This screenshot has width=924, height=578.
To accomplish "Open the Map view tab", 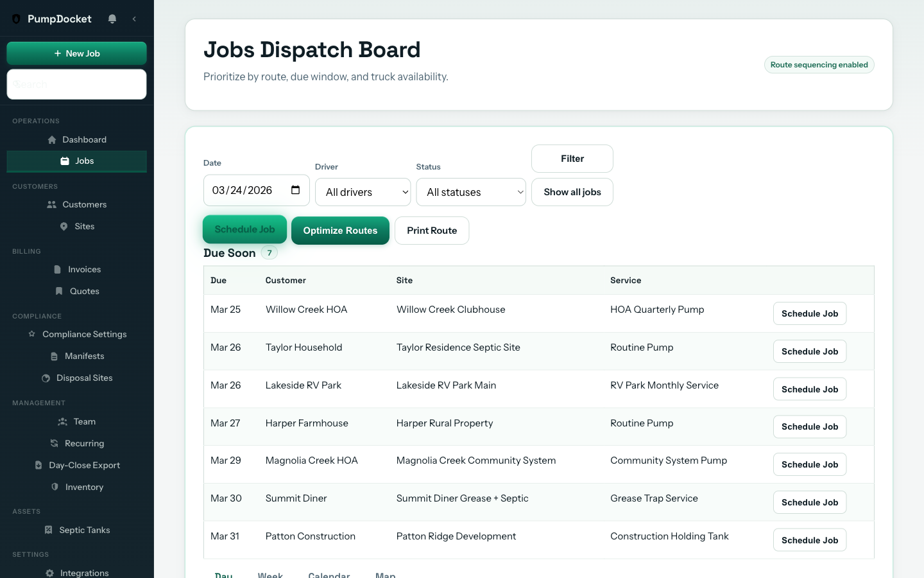I will pyautogui.click(x=385, y=575).
